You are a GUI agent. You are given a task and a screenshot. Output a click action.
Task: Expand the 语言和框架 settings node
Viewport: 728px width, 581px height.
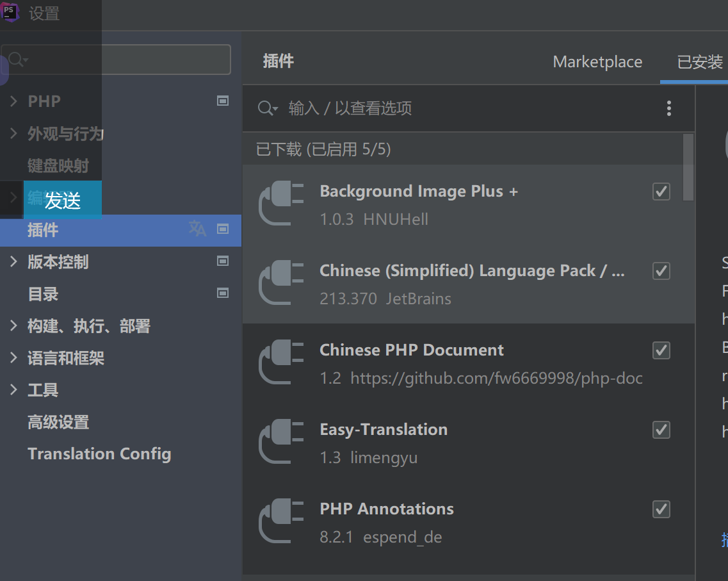(x=13, y=357)
